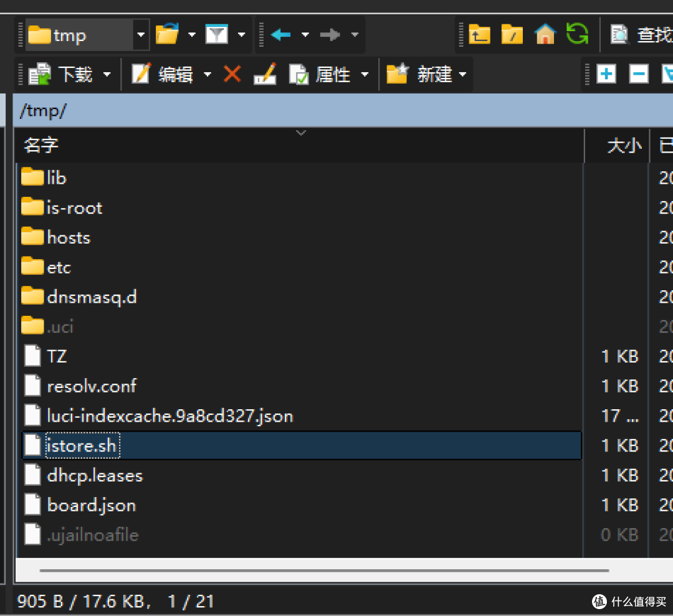Go to the parent directory icon
Viewport: 673px width, 616px height.
479,35
